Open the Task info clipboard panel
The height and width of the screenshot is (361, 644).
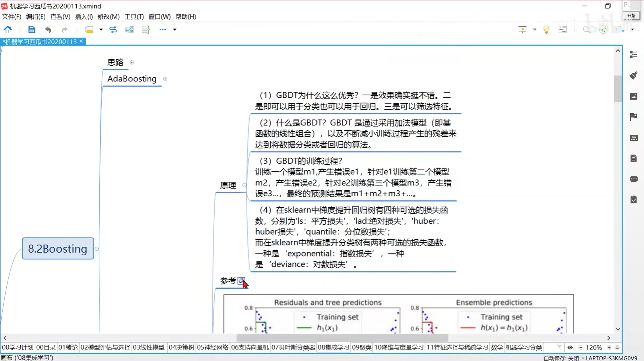634,199
